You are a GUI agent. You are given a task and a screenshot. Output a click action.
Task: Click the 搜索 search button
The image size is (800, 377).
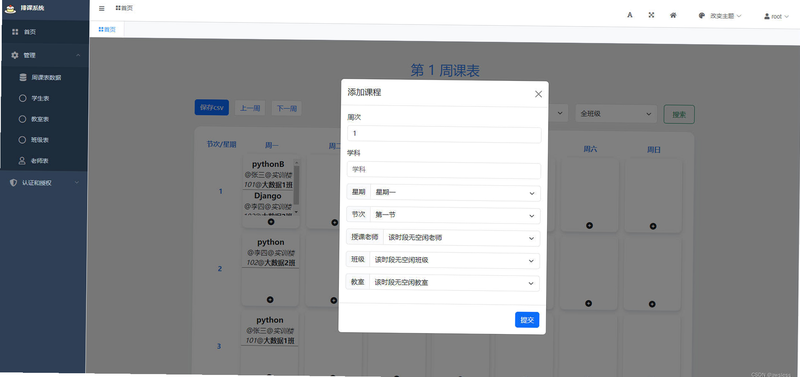pos(679,115)
